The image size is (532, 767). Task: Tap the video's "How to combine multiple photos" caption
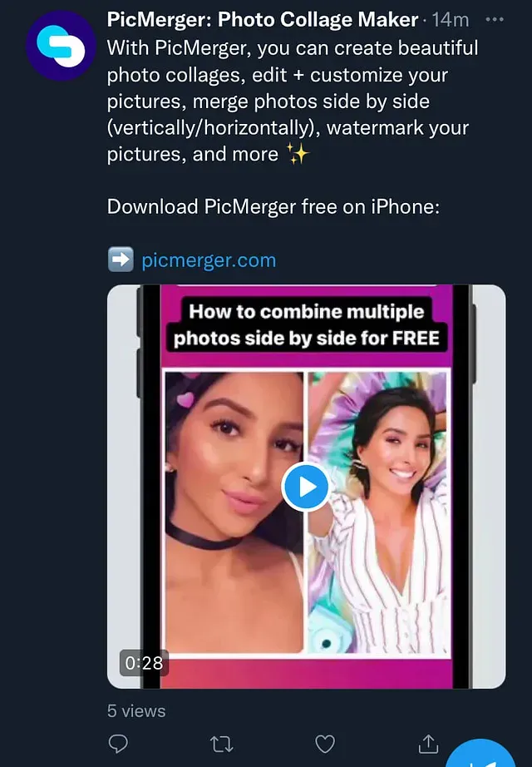click(x=306, y=325)
